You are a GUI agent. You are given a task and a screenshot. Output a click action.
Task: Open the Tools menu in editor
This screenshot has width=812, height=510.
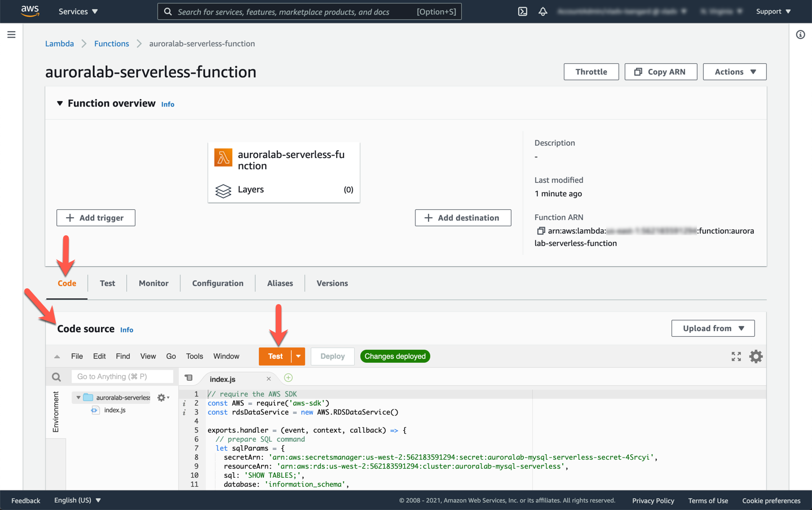(x=194, y=357)
